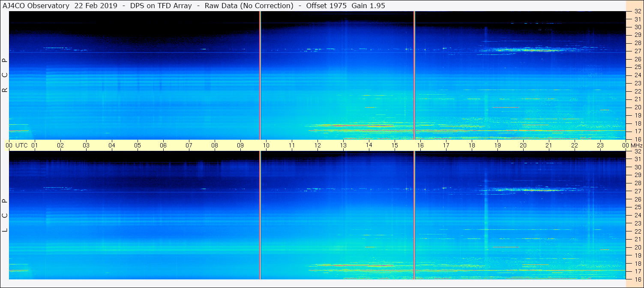
Task: Click the 32 MHz tick of the RCP panel
Action: pos(637,12)
